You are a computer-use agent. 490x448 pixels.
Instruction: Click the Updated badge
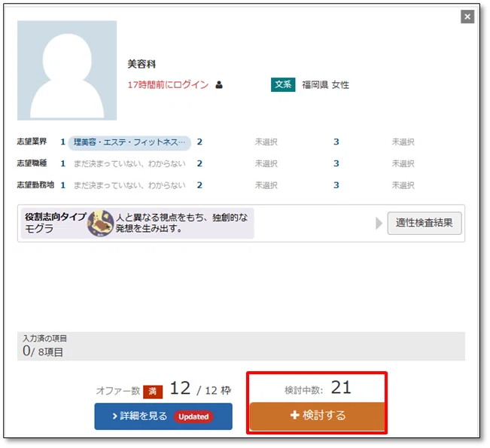(193, 416)
